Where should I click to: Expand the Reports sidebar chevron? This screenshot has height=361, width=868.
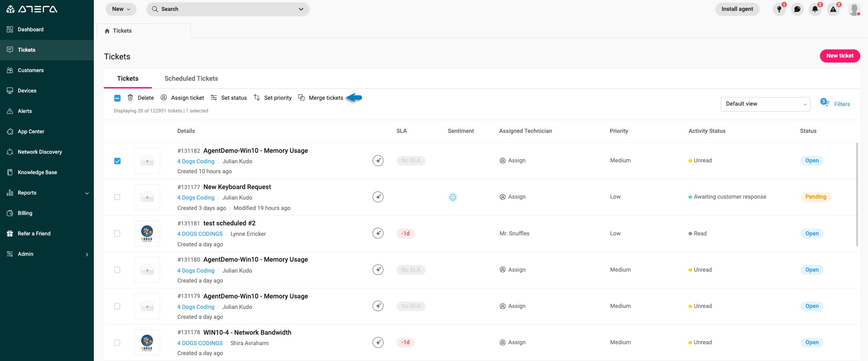click(87, 193)
